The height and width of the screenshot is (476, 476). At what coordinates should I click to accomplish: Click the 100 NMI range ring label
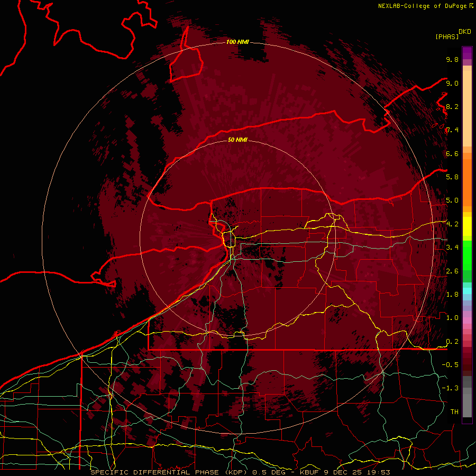[237, 42]
